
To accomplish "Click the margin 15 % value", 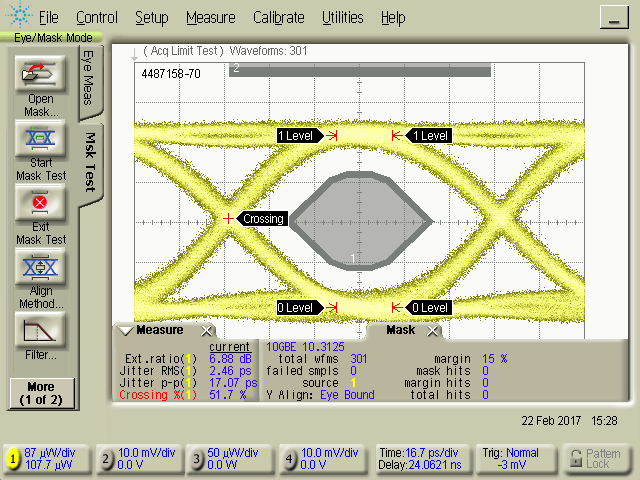I will 495,359.
